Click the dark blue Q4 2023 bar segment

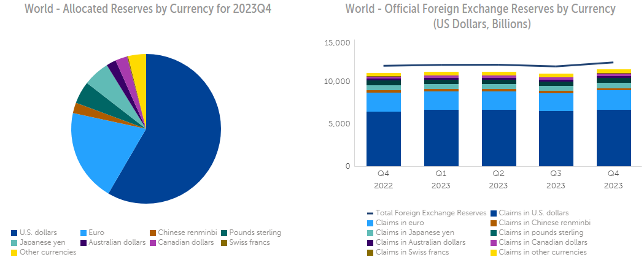click(x=613, y=138)
